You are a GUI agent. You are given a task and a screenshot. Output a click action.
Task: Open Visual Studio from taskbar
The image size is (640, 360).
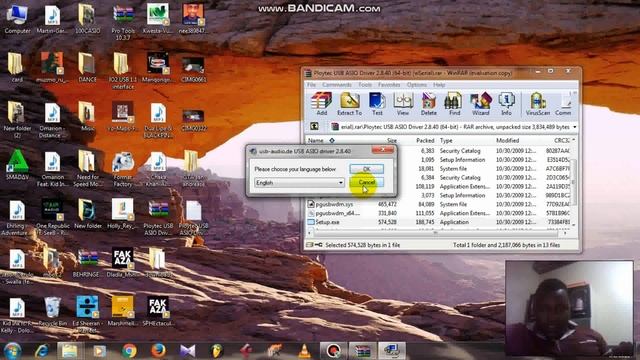point(187,351)
